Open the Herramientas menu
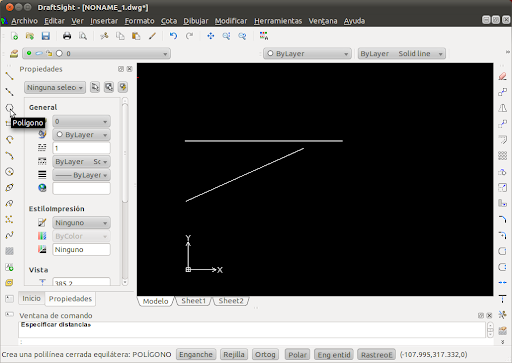512x363 pixels. 278,21
